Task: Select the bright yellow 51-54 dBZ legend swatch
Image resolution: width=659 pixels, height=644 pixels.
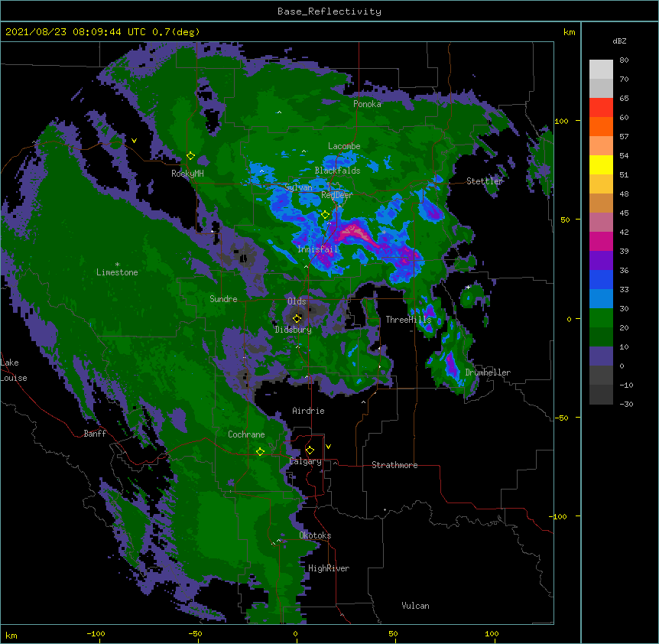Action: (x=601, y=164)
